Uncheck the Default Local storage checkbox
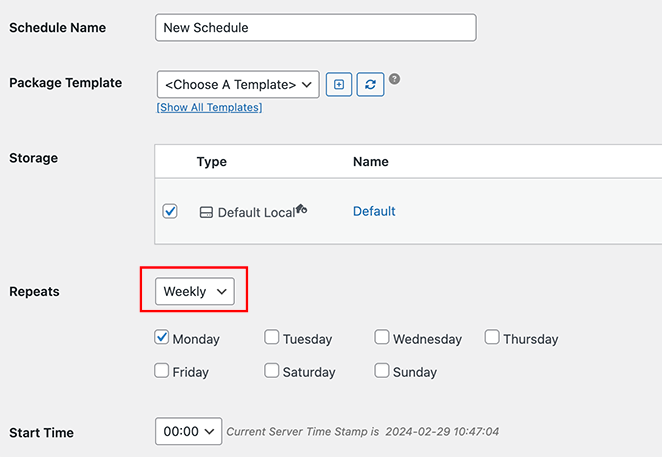The image size is (662, 457). point(170,211)
